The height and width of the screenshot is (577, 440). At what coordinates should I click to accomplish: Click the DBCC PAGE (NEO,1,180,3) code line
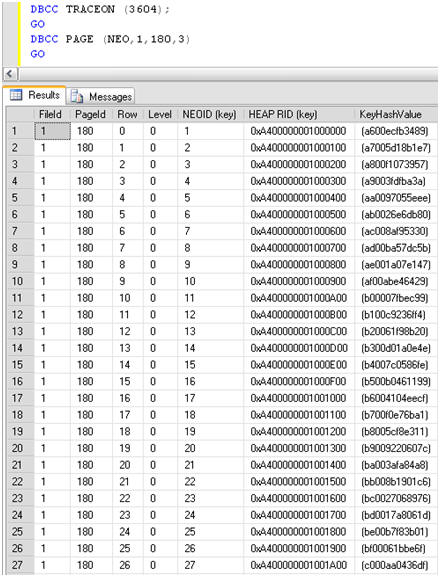(110, 39)
